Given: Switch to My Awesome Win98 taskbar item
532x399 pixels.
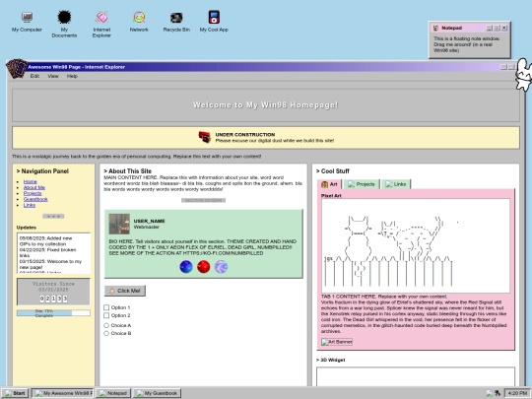Looking at the screenshot, I should coord(63,393).
